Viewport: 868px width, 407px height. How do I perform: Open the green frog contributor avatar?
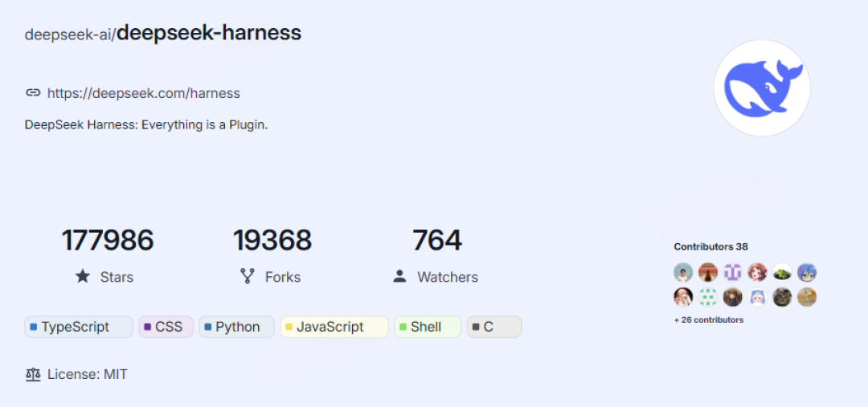pos(782,272)
